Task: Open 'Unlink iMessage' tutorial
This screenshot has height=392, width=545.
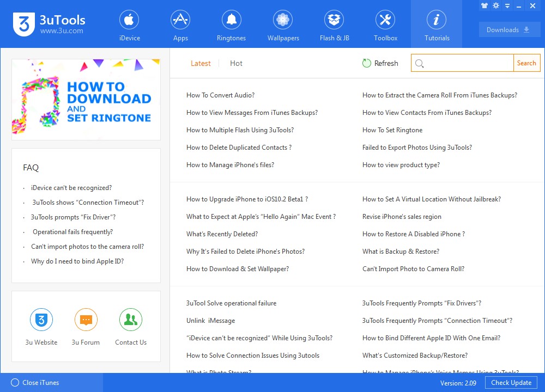Action: tap(210, 321)
